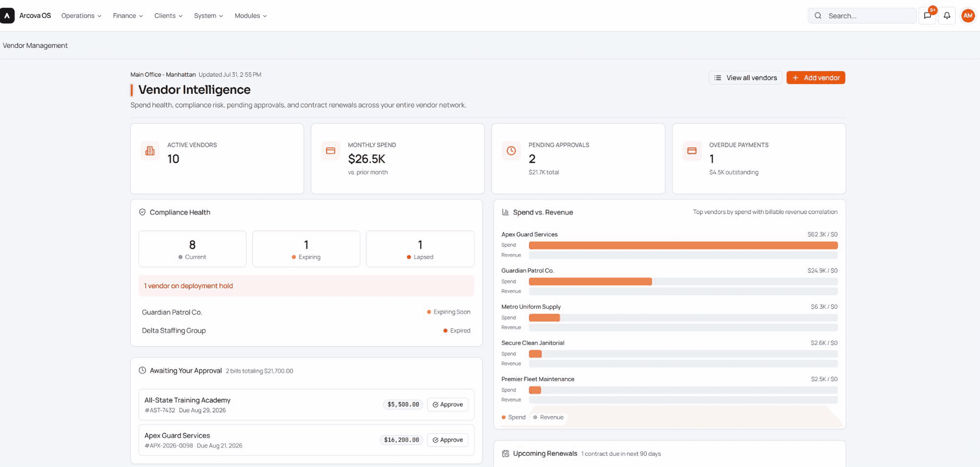980x467 pixels.
Task: Open the notifications bell
Action: point(947,15)
